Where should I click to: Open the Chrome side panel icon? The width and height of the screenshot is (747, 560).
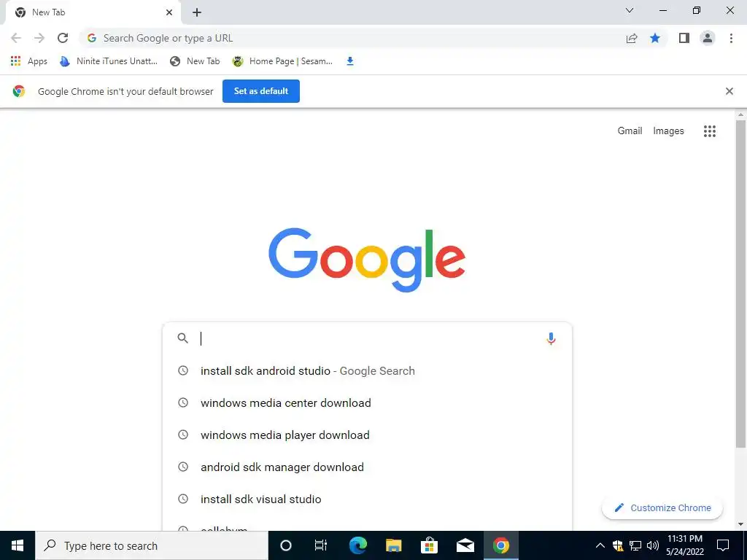click(684, 38)
